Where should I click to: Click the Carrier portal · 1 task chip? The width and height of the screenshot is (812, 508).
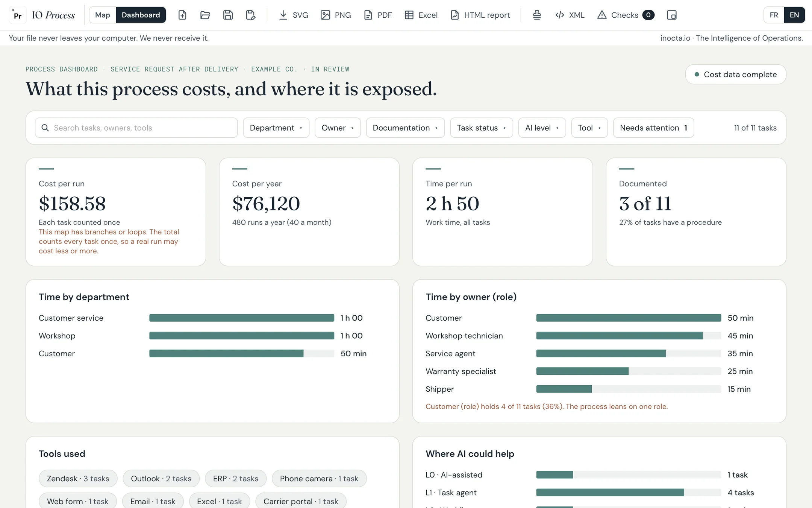301,501
